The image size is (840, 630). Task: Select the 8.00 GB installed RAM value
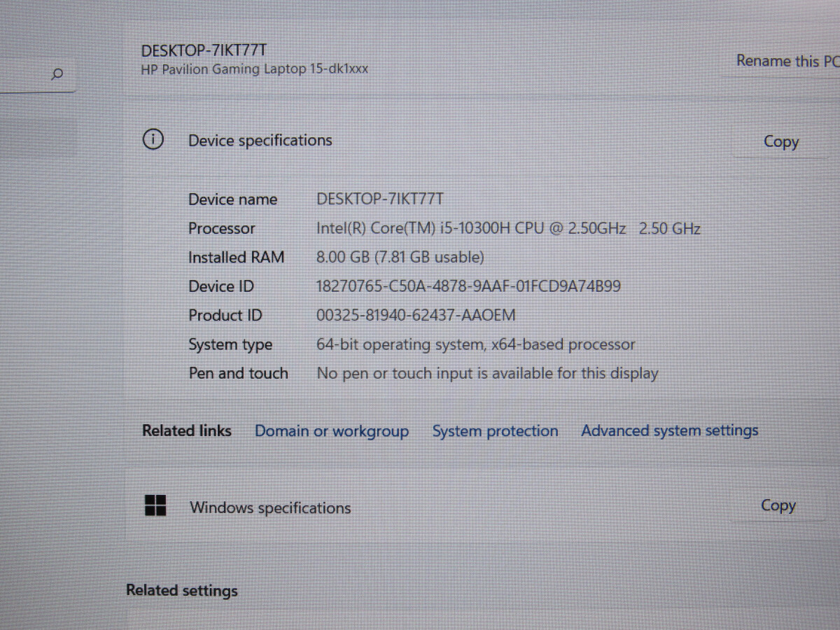coord(400,257)
